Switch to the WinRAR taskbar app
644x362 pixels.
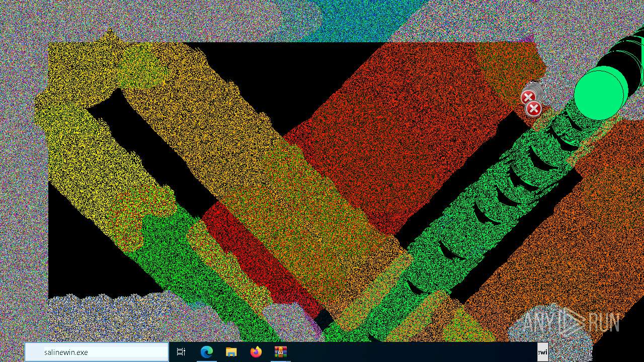coord(280,352)
